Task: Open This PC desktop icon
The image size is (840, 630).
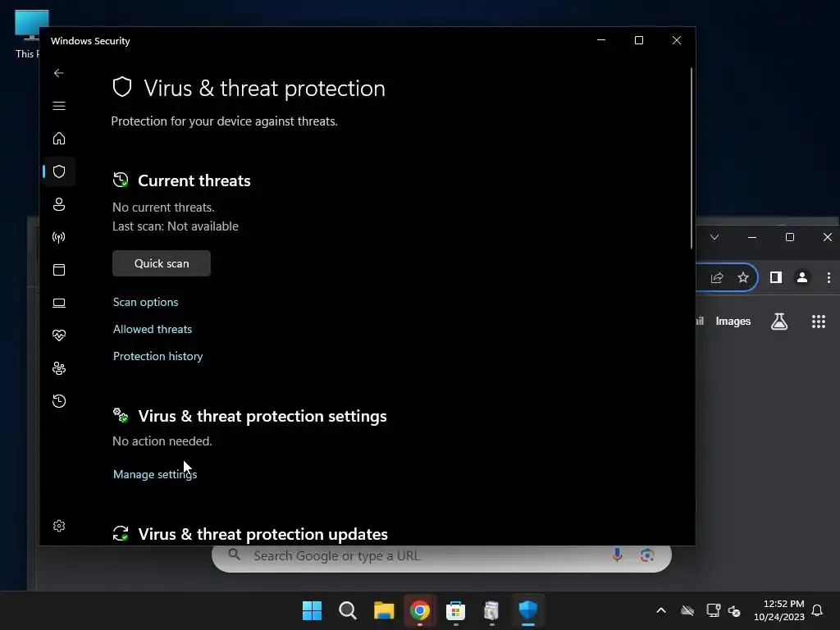Action: pos(28,34)
